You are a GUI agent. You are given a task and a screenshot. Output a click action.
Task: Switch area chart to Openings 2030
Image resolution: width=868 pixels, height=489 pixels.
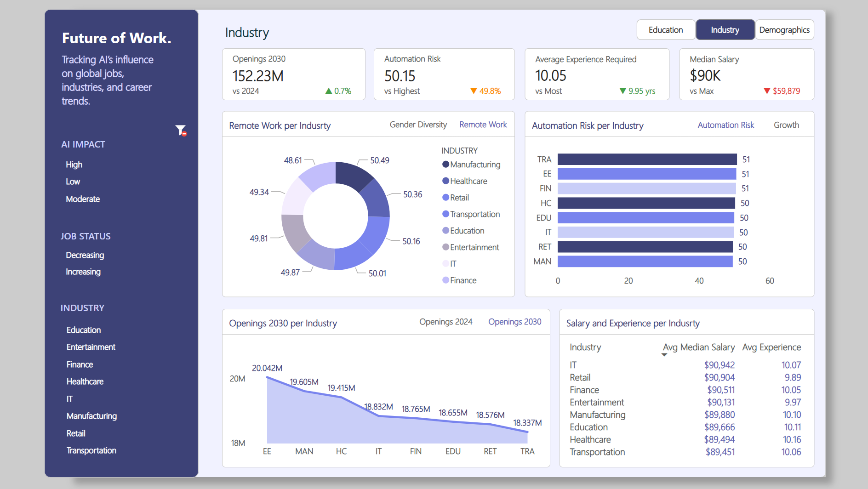pos(514,322)
